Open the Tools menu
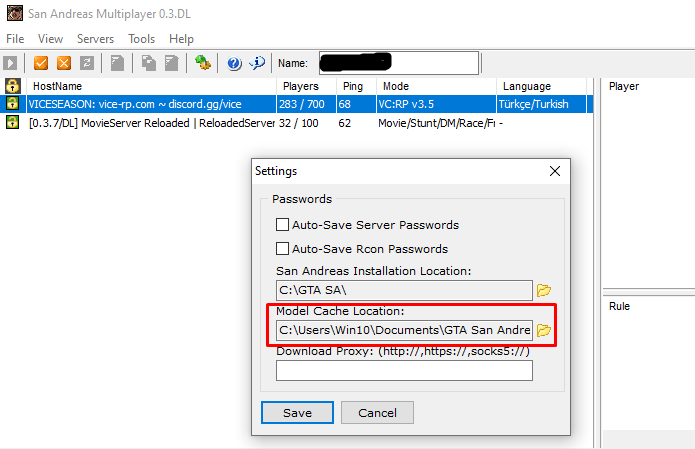The height and width of the screenshot is (449, 695). pyautogui.click(x=141, y=39)
